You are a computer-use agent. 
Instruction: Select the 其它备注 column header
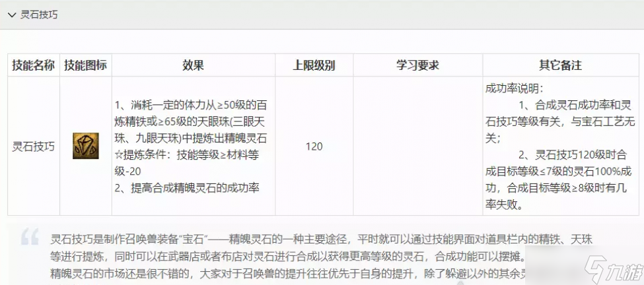(561, 65)
